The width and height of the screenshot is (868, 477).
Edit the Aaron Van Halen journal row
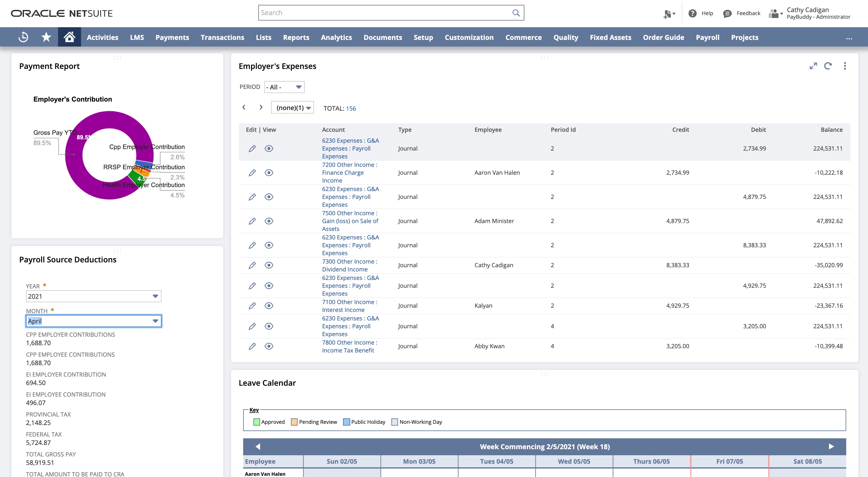tap(252, 173)
